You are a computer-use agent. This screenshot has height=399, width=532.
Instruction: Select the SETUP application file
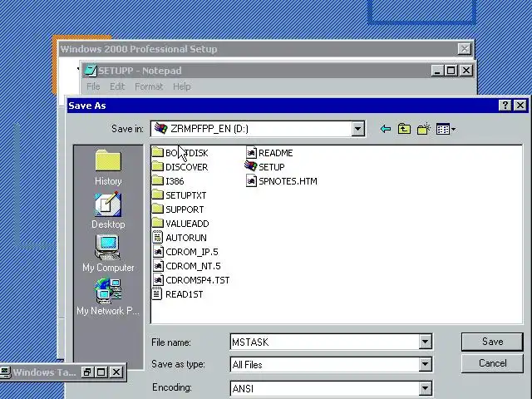(x=265, y=167)
